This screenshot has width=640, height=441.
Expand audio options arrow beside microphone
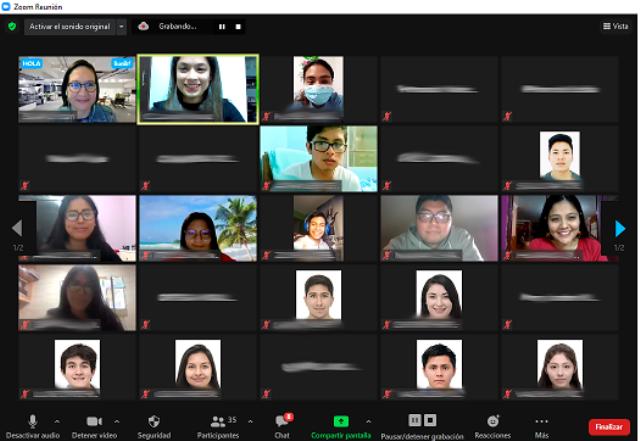(x=56, y=421)
